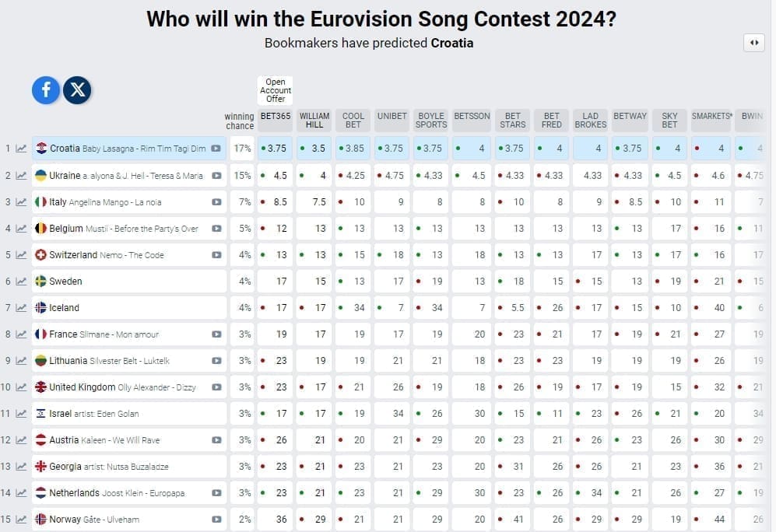The image size is (776, 532).
Task: Click the BET365 column header
Action: click(274, 115)
